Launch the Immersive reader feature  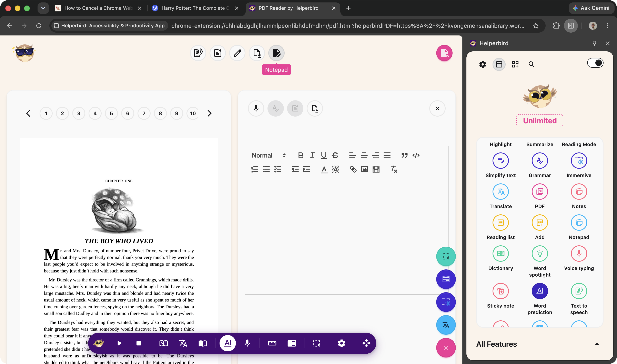(579, 161)
